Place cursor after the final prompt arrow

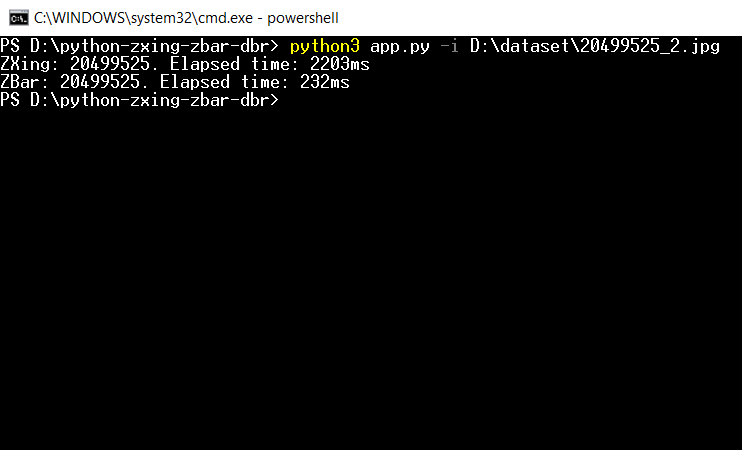pos(285,100)
